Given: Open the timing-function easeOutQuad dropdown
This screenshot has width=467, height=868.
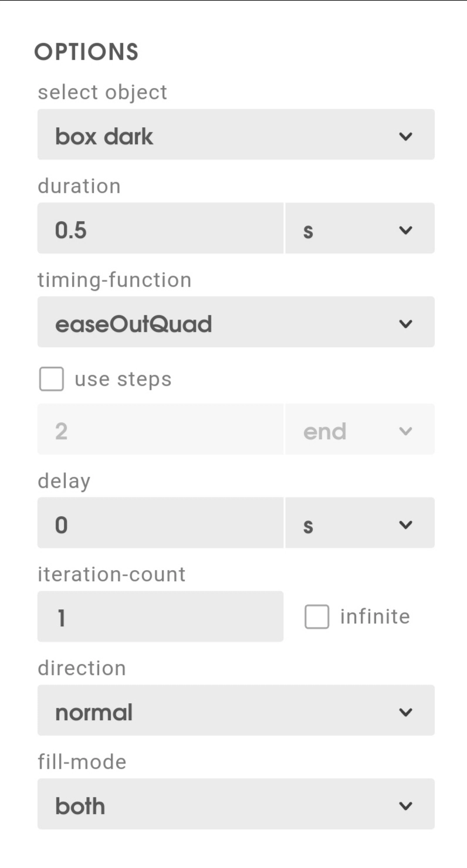Looking at the screenshot, I should pos(235,322).
